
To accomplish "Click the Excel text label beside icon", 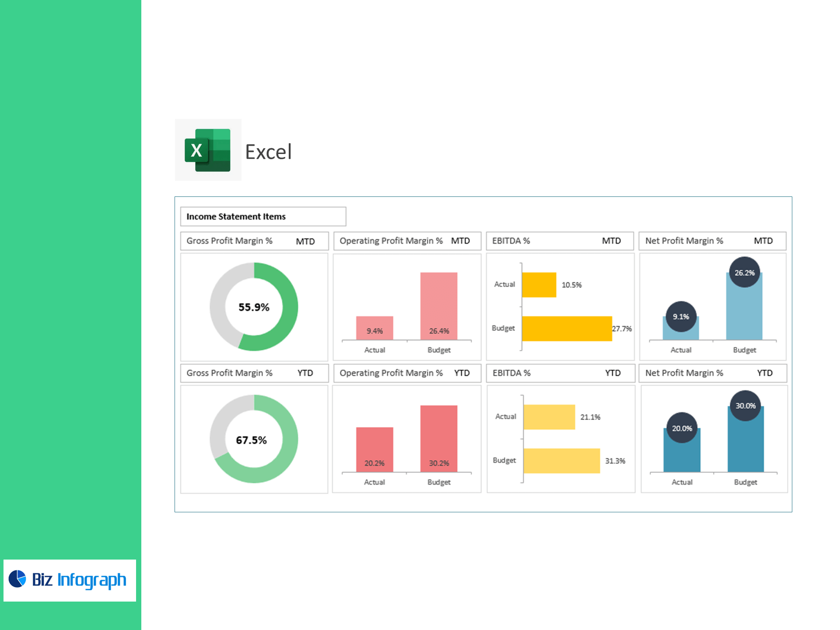I will pyautogui.click(x=268, y=152).
